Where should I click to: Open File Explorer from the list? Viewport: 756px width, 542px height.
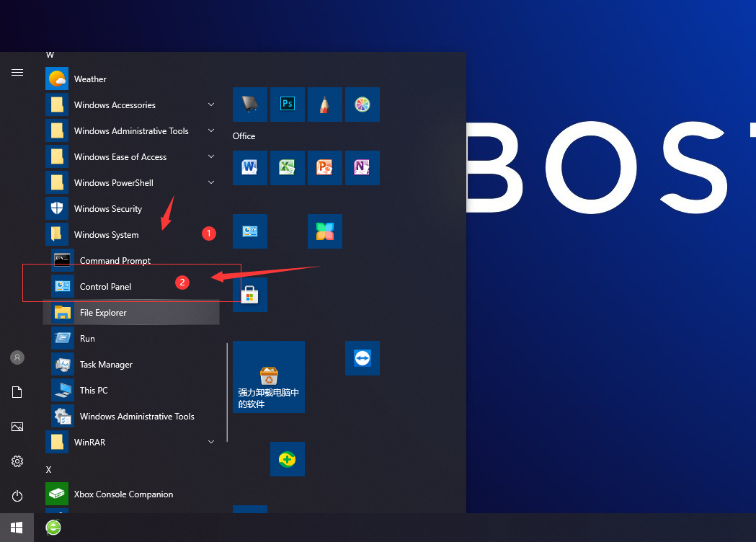pos(131,313)
